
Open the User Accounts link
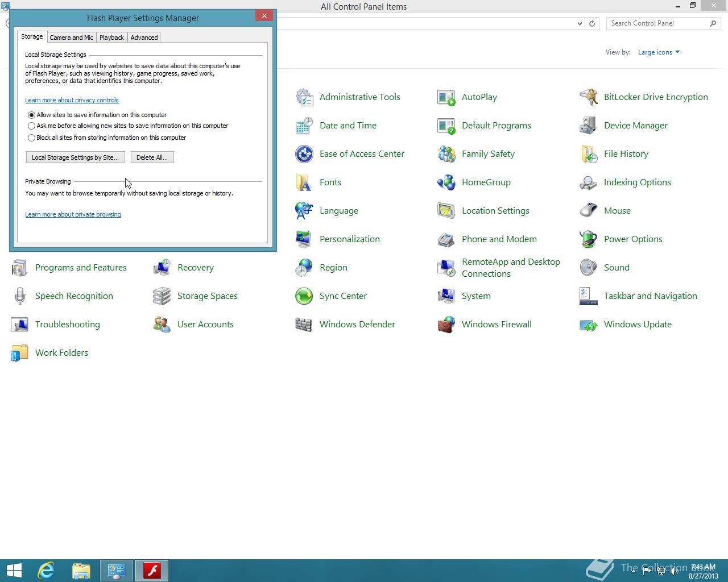pos(205,325)
